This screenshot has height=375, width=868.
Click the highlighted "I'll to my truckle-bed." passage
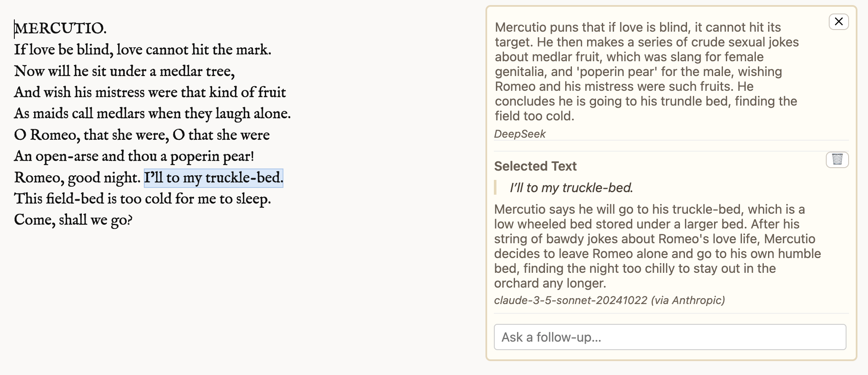tap(213, 178)
